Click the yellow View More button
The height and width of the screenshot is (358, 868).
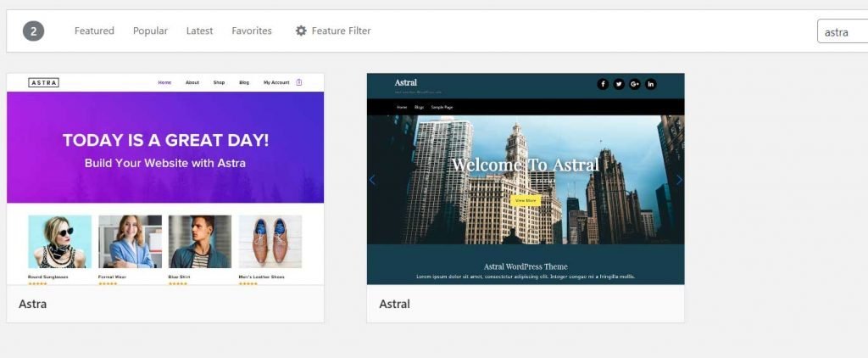click(x=526, y=200)
